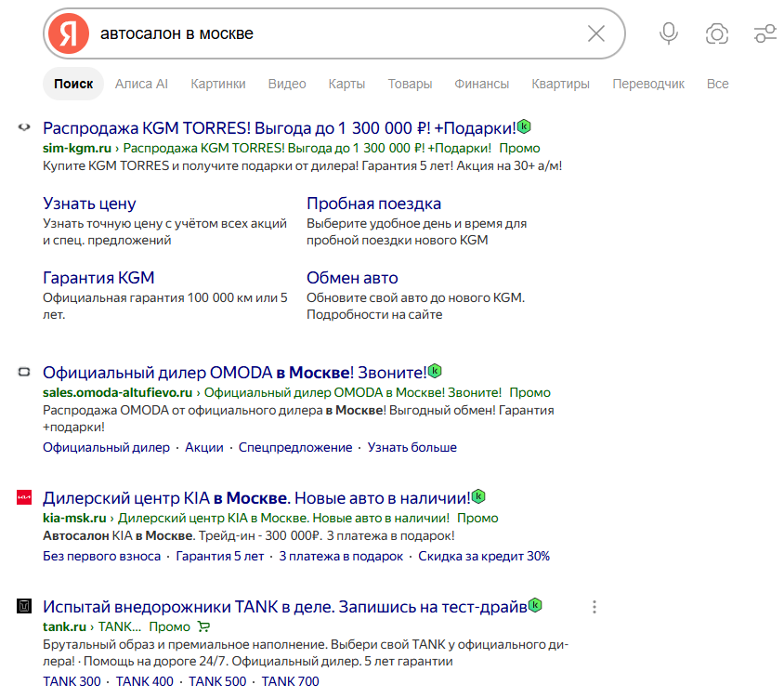The image size is (784, 698).
Task: Click the Гарантия 5 лет link under KIA
Action: click(x=219, y=556)
